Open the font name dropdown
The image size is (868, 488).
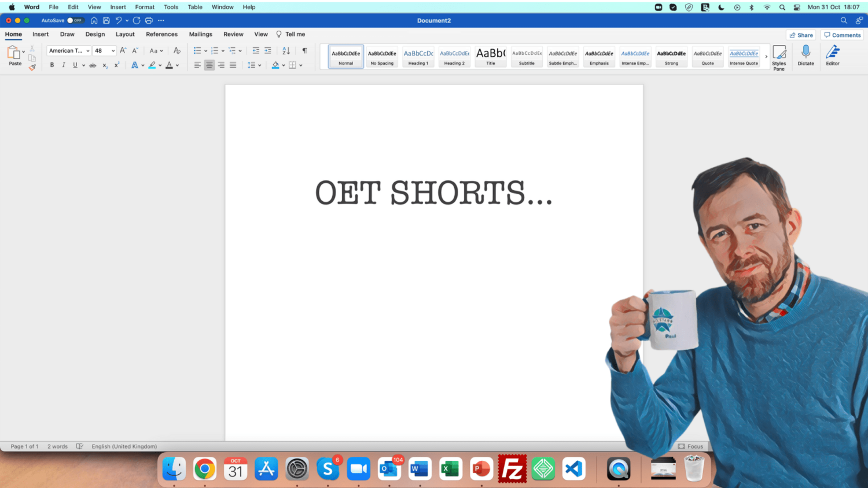tap(88, 51)
